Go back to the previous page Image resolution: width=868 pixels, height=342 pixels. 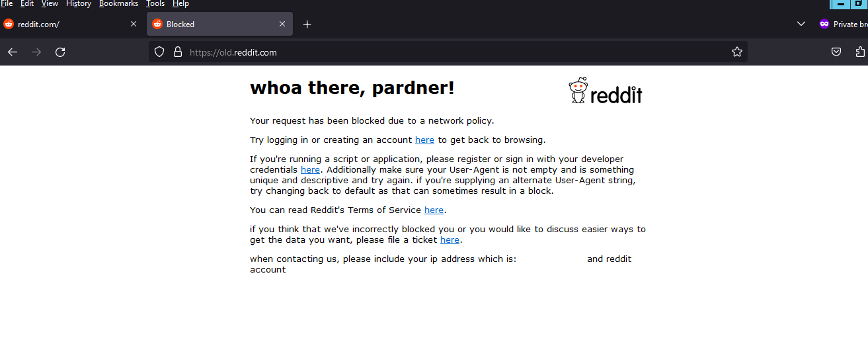13,52
